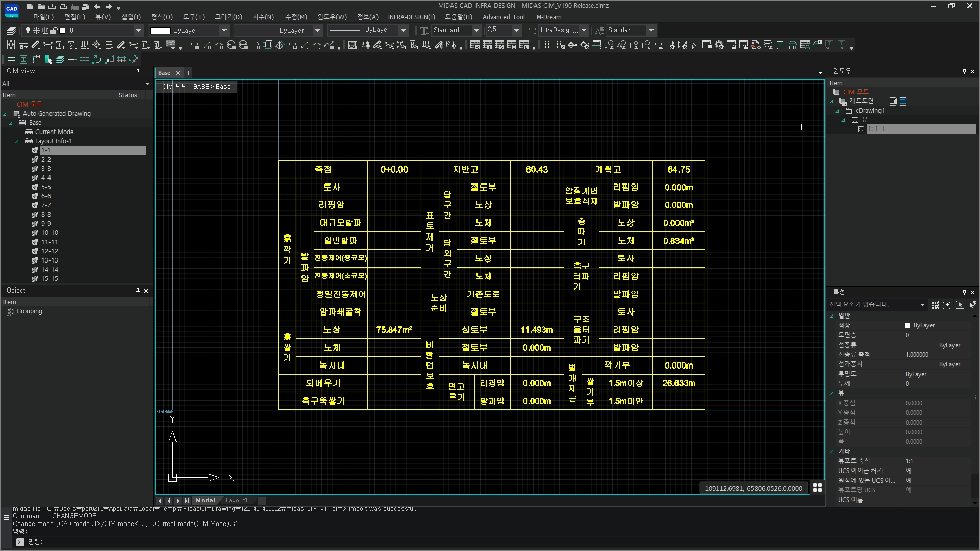This screenshot has height=551, width=980.
Task: Click the Undo arrow in quick access toolbar
Action: coord(97,7)
